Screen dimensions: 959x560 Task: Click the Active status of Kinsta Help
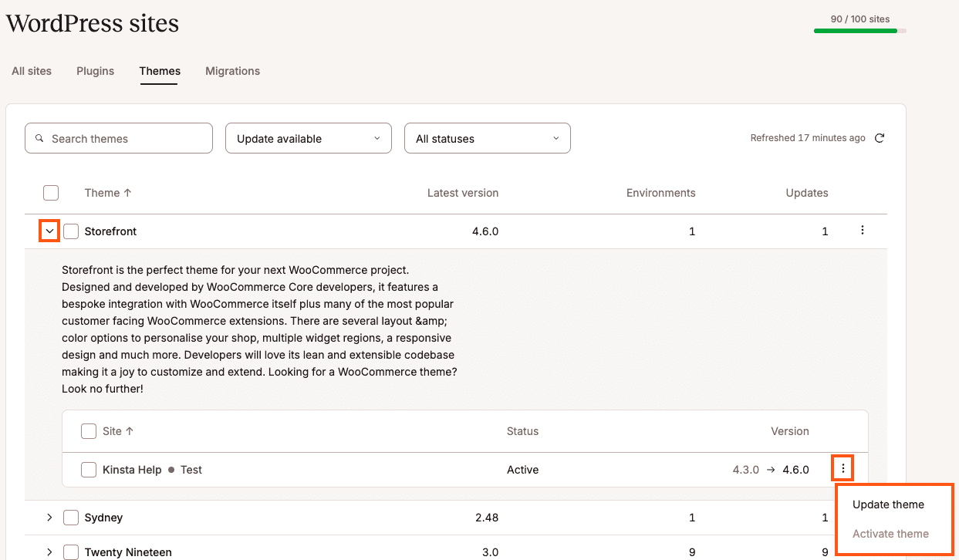pyautogui.click(x=522, y=470)
